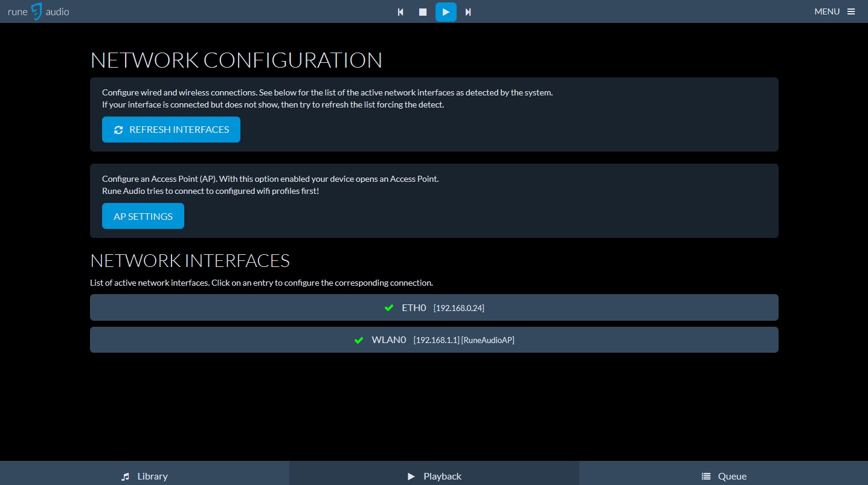Screen dimensions: 868x485
Task: Switch to the Queue tab
Action: coord(723,476)
